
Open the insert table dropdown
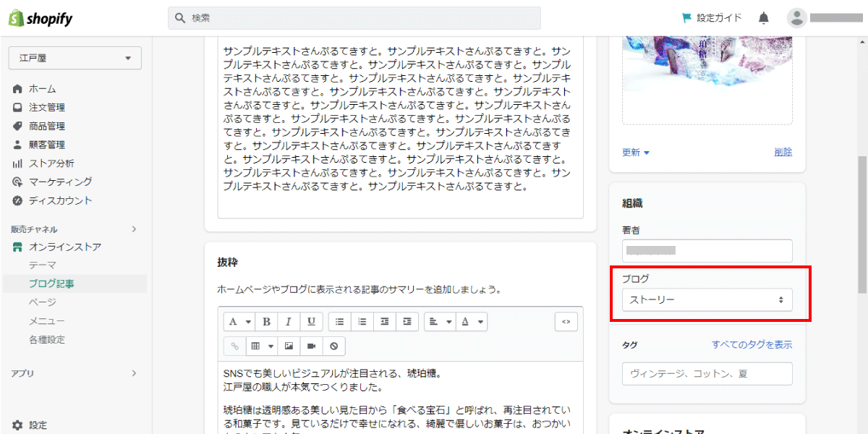click(261, 346)
